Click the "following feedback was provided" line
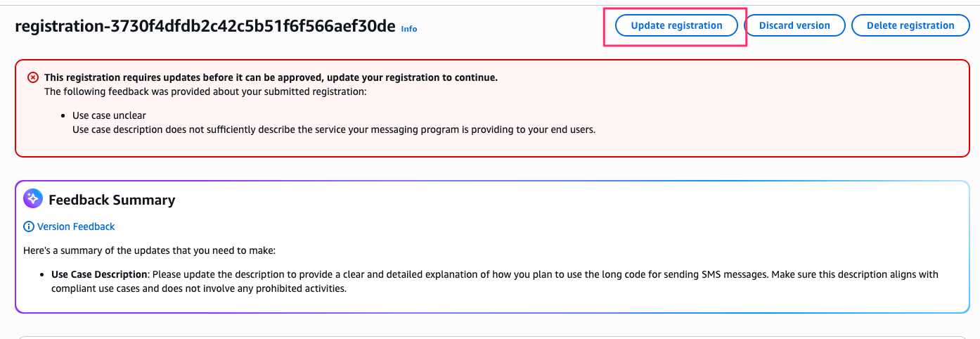The height and width of the screenshot is (339, 980). click(x=205, y=91)
